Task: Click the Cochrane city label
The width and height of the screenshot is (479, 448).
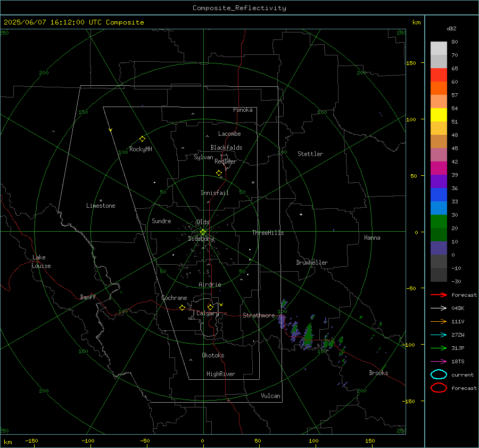Action: tap(174, 298)
